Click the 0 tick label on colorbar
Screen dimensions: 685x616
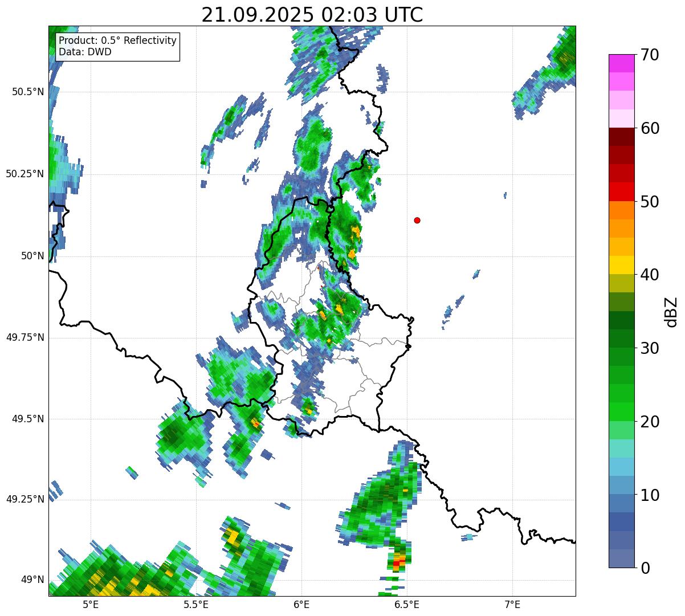pyautogui.click(x=645, y=568)
